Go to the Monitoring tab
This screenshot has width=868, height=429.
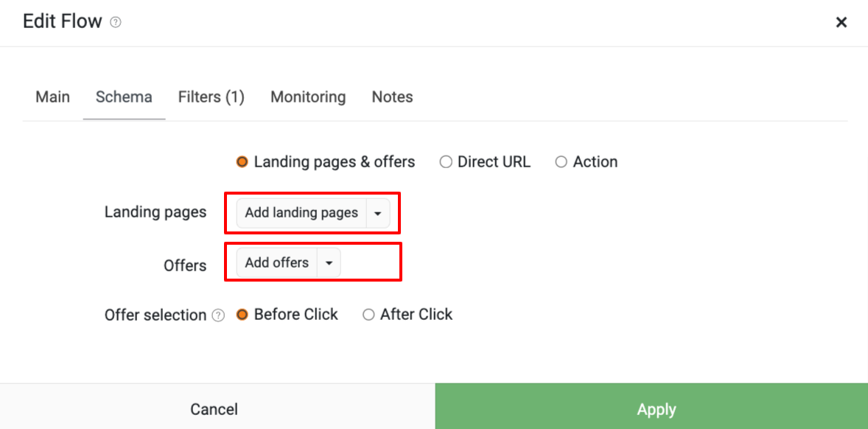pyautogui.click(x=308, y=97)
